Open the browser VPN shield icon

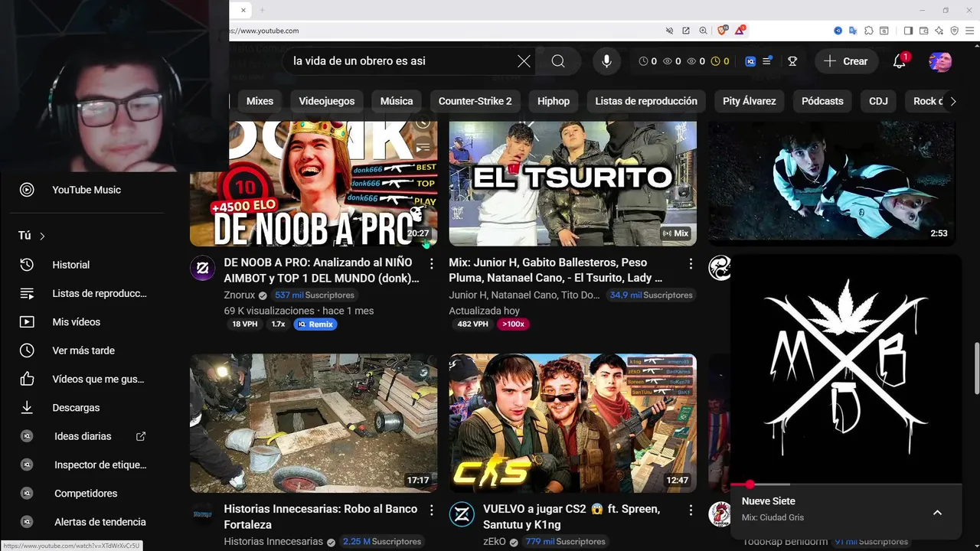click(x=955, y=31)
